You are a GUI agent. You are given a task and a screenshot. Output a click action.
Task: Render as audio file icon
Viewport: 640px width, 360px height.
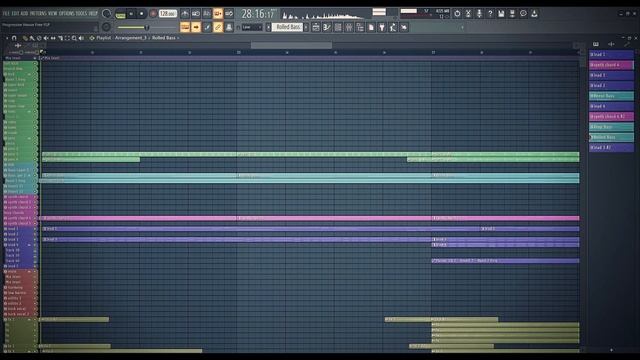[x=512, y=13]
